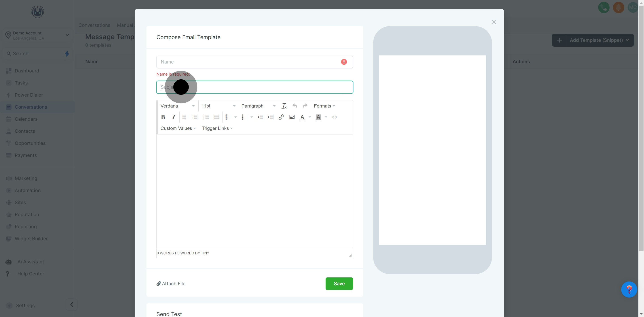Toggle justify text alignment
This screenshot has height=317, width=644.
click(216, 117)
